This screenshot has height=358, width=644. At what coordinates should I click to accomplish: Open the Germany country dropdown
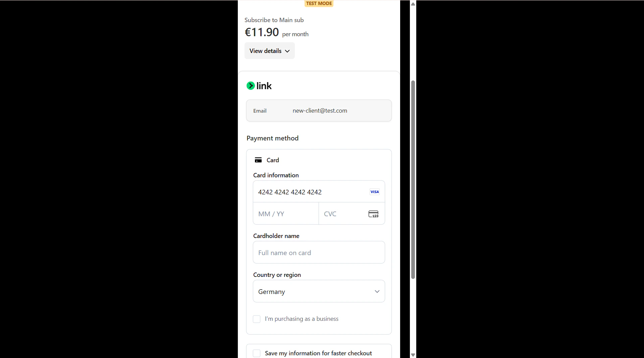point(319,291)
